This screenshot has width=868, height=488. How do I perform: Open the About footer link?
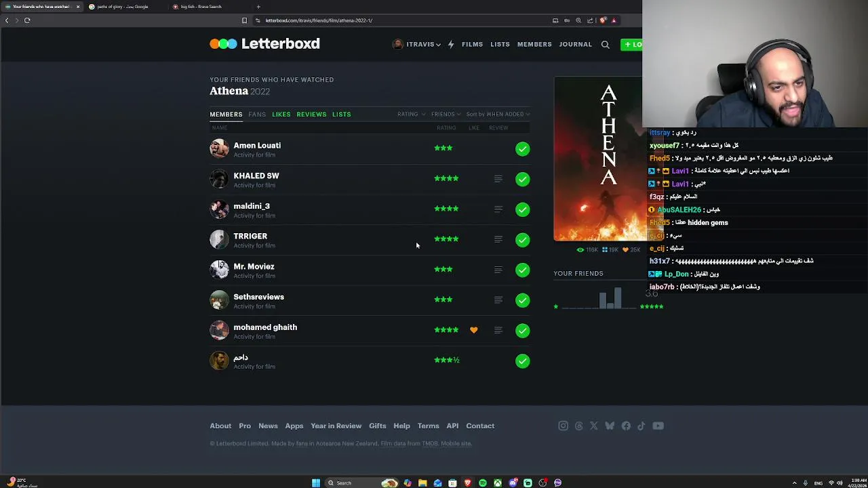point(220,426)
